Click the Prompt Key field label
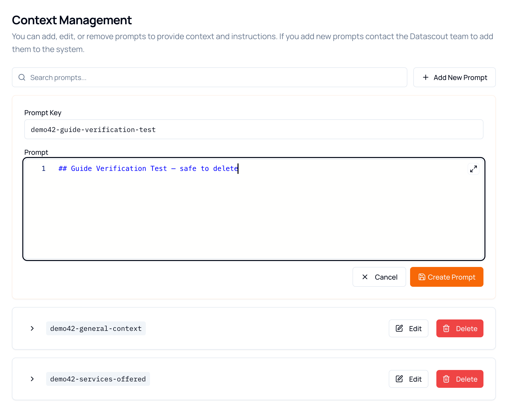 (x=43, y=113)
